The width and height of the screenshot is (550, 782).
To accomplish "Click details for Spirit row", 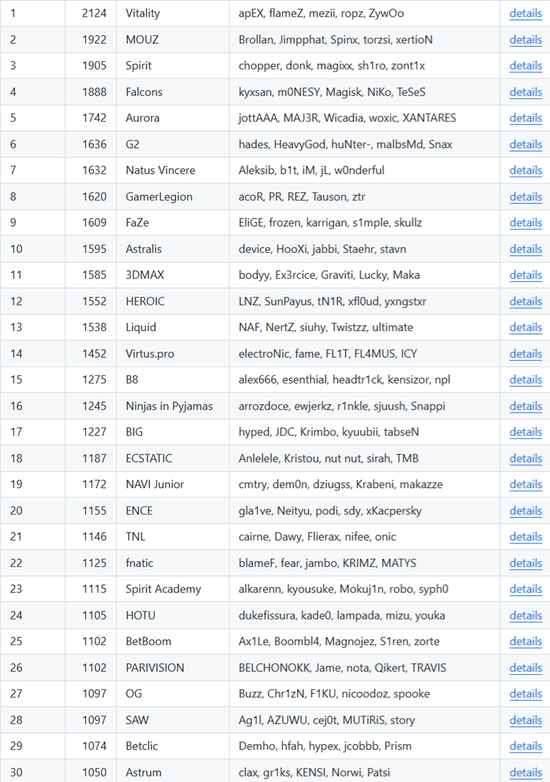I will click(526, 66).
